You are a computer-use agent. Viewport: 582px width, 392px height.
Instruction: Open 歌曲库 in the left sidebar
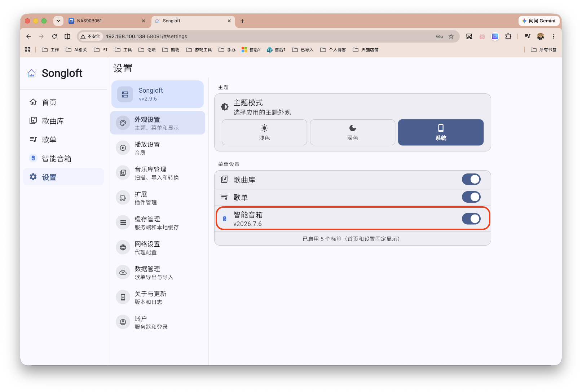click(x=63, y=121)
